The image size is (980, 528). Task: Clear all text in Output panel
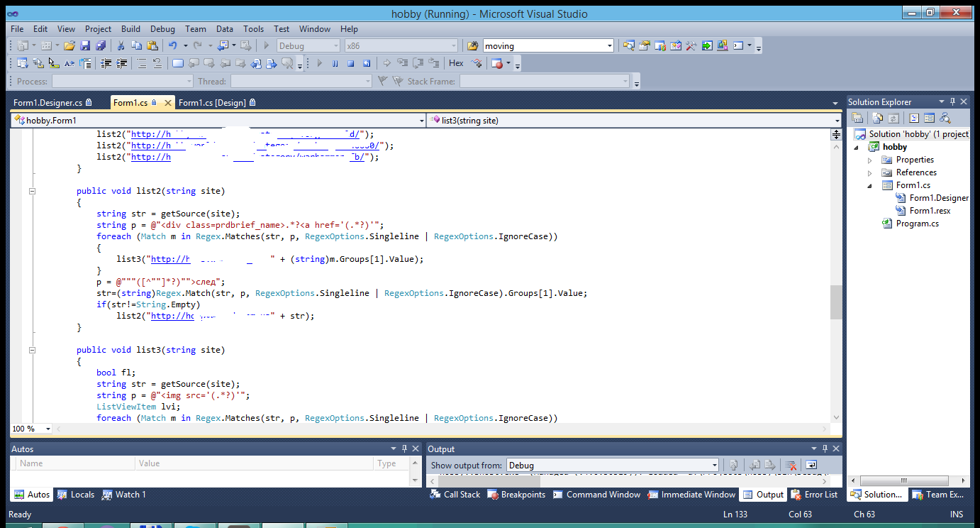(x=791, y=466)
